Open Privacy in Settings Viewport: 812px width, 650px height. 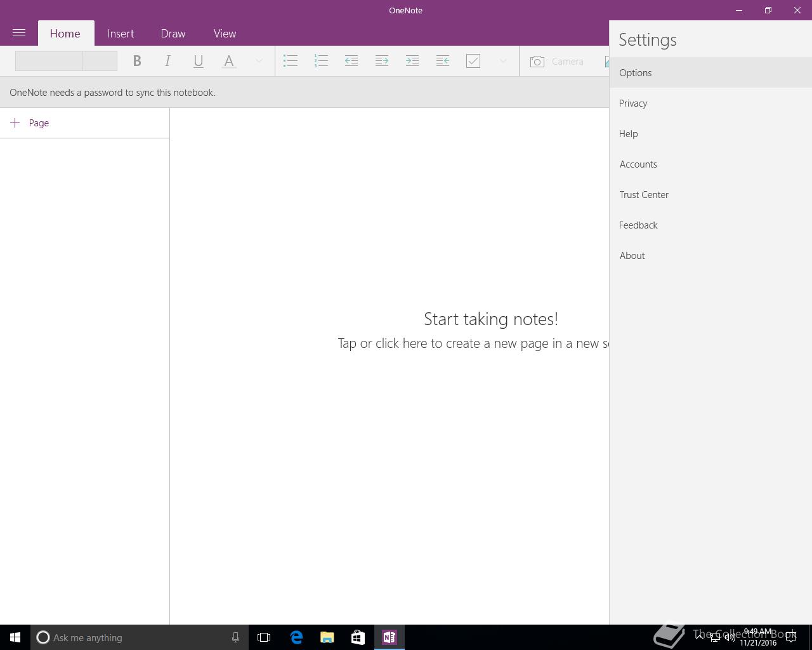click(x=710, y=103)
